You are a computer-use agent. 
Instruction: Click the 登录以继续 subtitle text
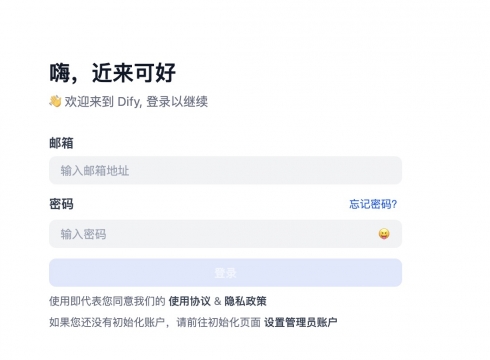tap(177, 101)
